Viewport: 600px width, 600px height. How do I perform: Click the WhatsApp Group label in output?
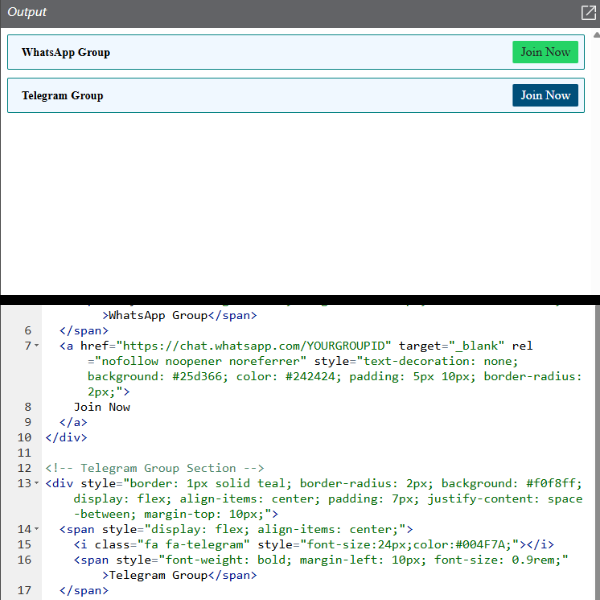click(66, 52)
